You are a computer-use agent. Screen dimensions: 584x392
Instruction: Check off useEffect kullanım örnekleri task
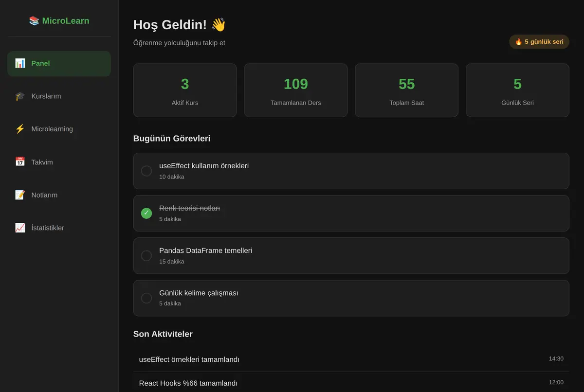pos(146,171)
